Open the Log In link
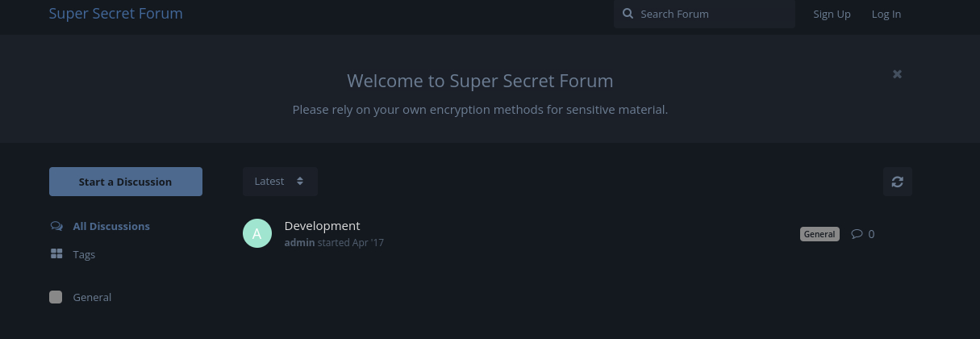The width and height of the screenshot is (980, 339). tap(886, 14)
